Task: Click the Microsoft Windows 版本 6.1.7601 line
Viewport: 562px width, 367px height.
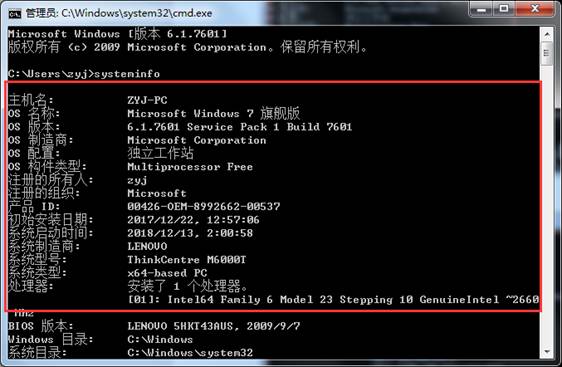Action: 118,34
